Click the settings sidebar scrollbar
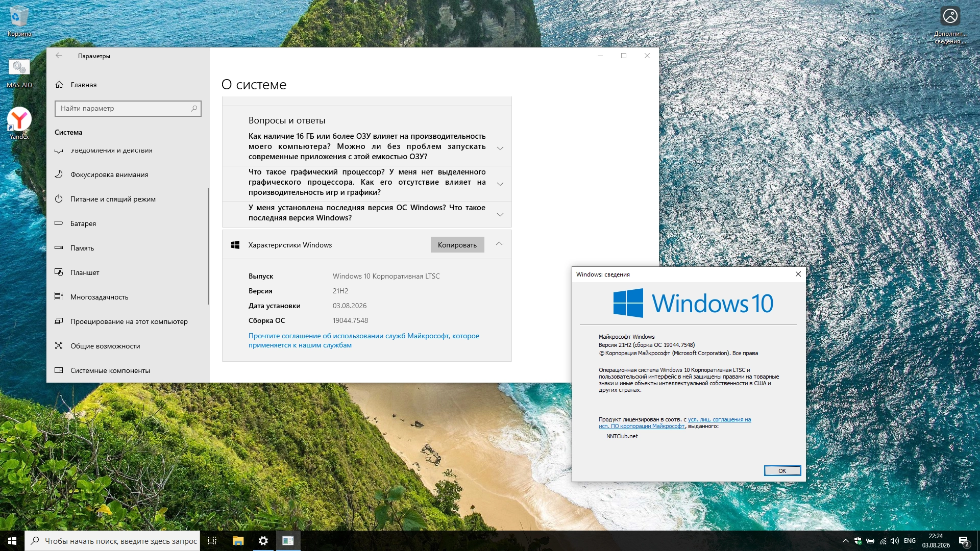This screenshot has height=551, width=980. pos(208,246)
